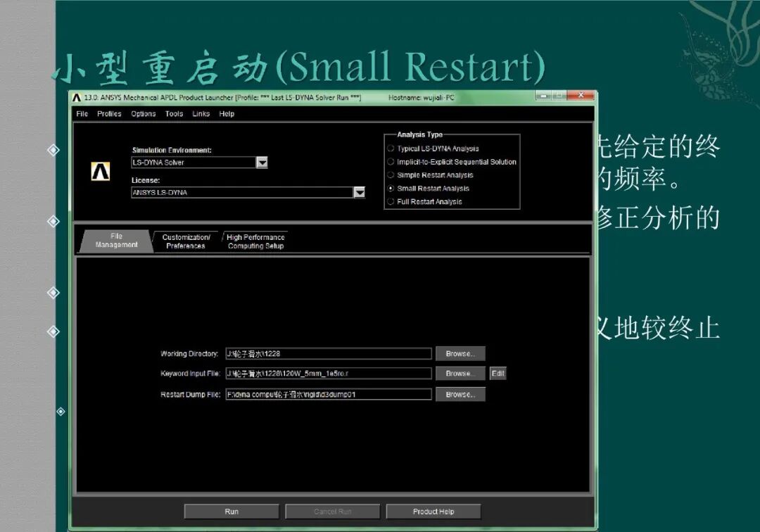This screenshot has height=532, width=760.
Task: Open the Help menu
Action: click(227, 114)
